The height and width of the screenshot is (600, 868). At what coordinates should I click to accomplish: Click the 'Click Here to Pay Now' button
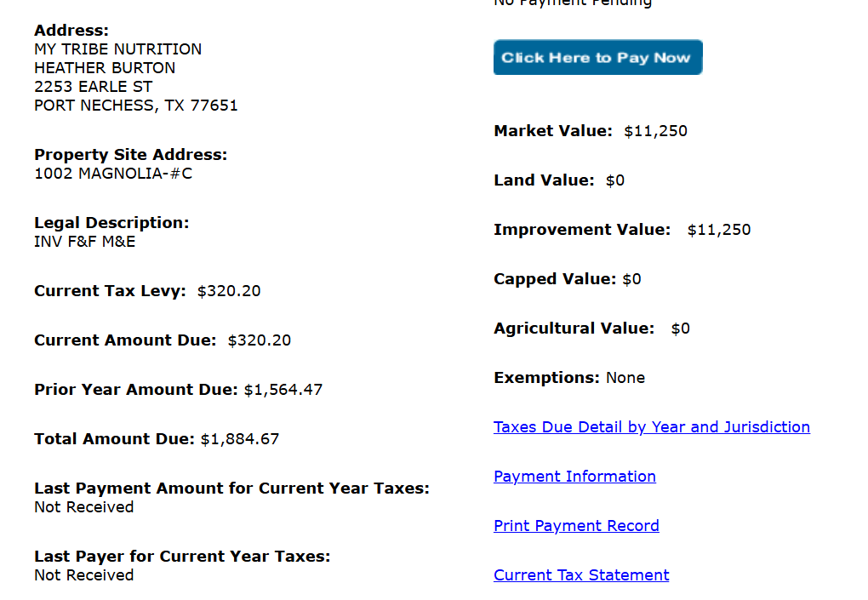point(597,58)
